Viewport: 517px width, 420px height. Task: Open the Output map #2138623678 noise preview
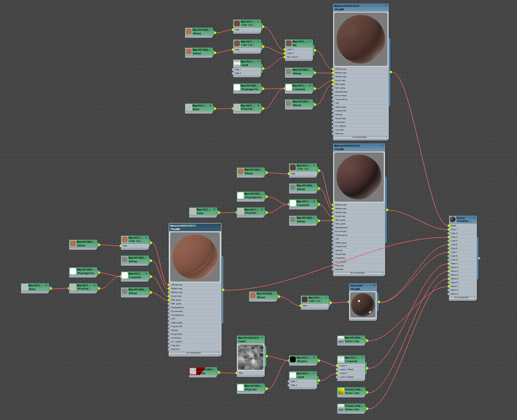251,357
